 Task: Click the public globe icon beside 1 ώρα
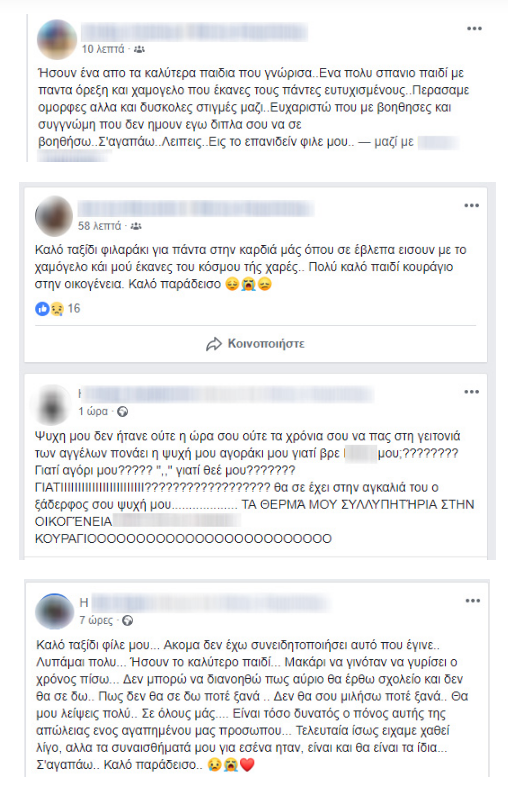coord(122,412)
